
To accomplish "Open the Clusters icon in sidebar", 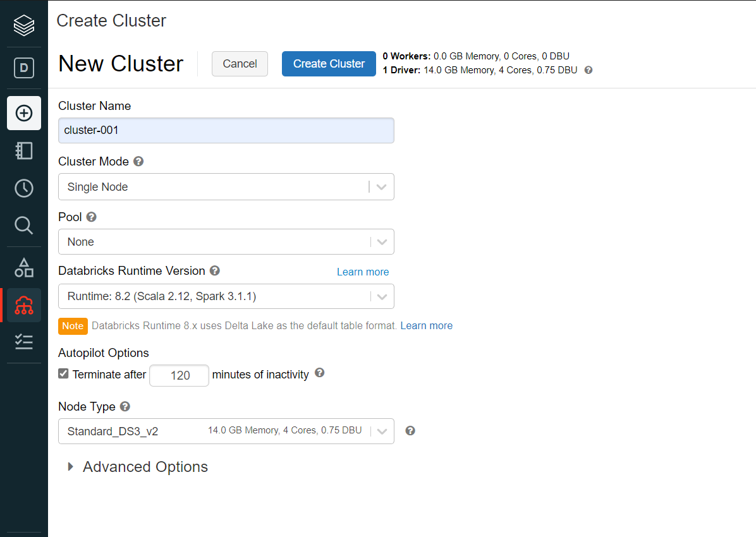I will pyautogui.click(x=23, y=305).
